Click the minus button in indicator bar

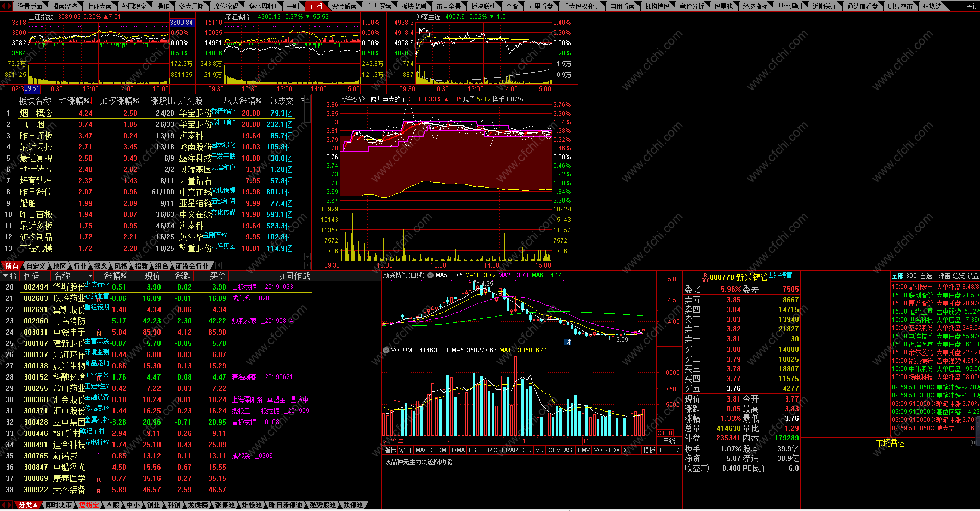click(x=669, y=450)
